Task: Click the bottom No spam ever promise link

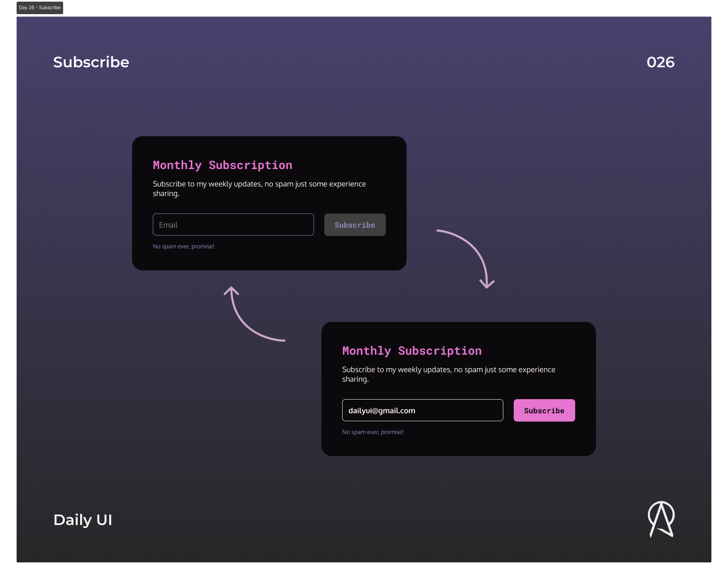Action: coord(373,432)
